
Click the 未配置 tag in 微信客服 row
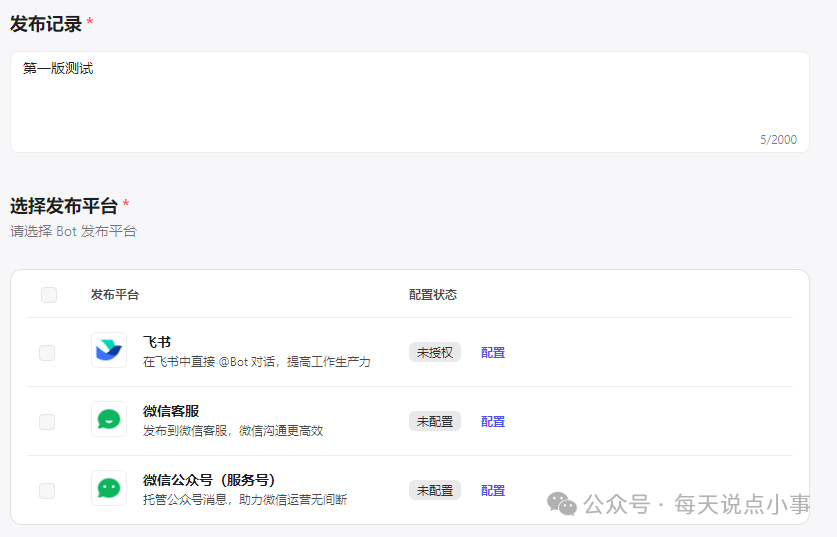point(435,421)
